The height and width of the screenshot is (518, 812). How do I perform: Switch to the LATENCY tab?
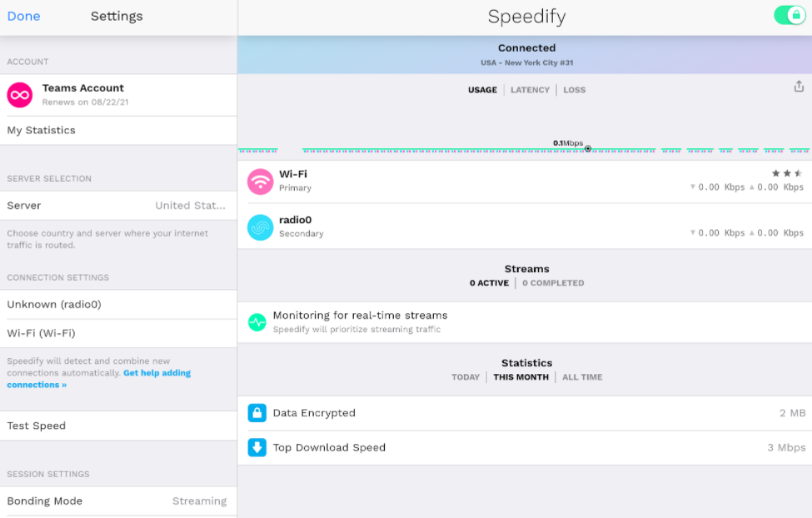tap(530, 89)
